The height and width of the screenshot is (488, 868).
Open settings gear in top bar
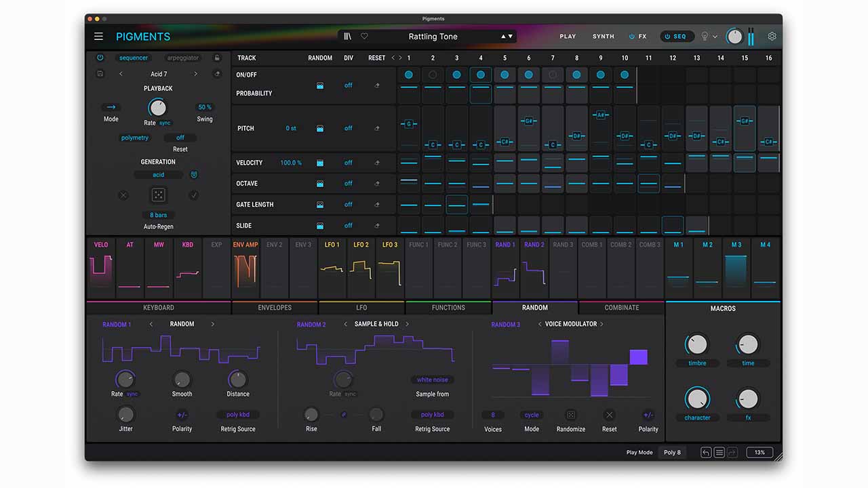[x=772, y=37]
